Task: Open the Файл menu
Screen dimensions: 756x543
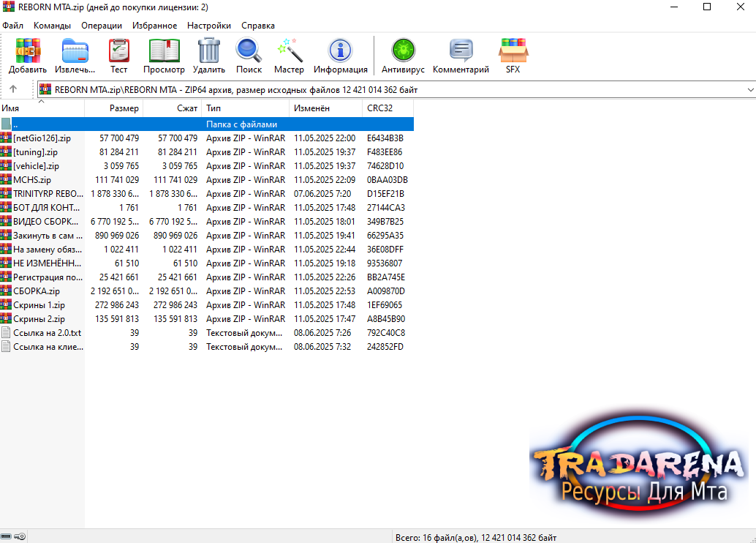Action: (x=12, y=26)
